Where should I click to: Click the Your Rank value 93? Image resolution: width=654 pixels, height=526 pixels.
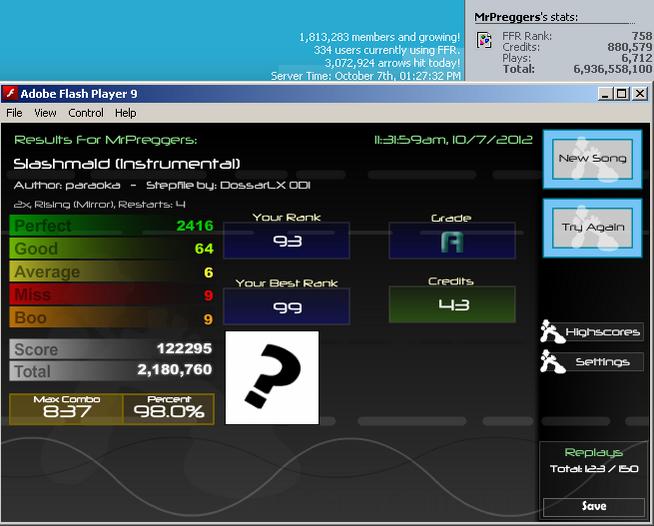[287, 241]
